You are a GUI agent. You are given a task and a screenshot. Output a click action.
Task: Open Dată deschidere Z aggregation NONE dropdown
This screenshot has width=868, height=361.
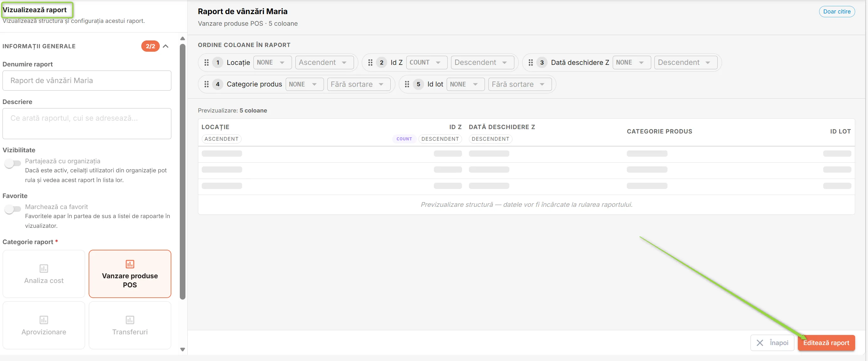(x=632, y=62)
